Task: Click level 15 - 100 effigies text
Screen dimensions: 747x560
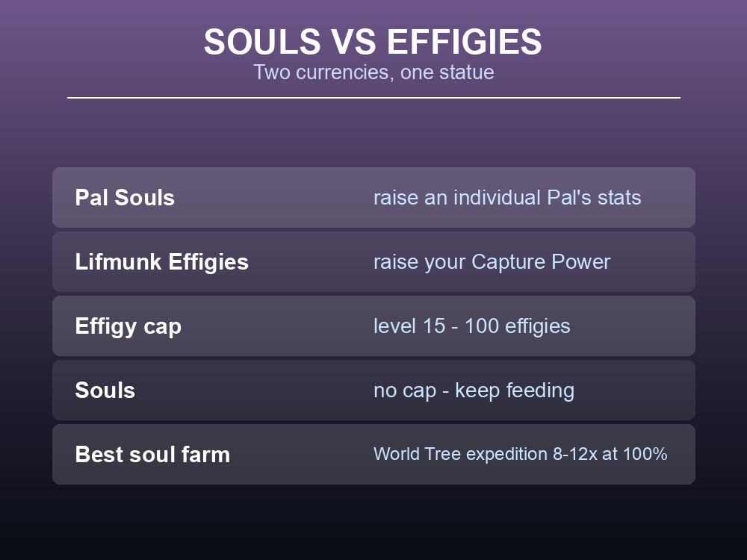Action: point(471,326)
